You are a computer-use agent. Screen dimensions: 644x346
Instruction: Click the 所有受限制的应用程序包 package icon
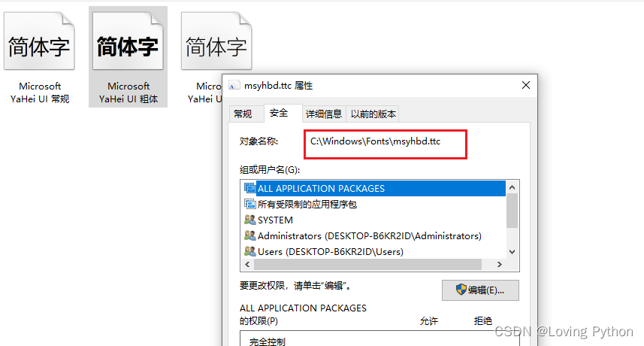249,204
